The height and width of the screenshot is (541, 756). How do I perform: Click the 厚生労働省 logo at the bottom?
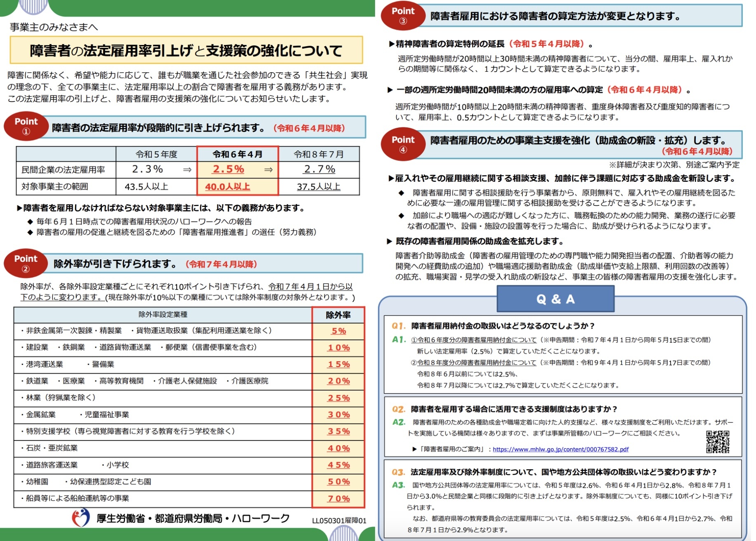point(81,517)
